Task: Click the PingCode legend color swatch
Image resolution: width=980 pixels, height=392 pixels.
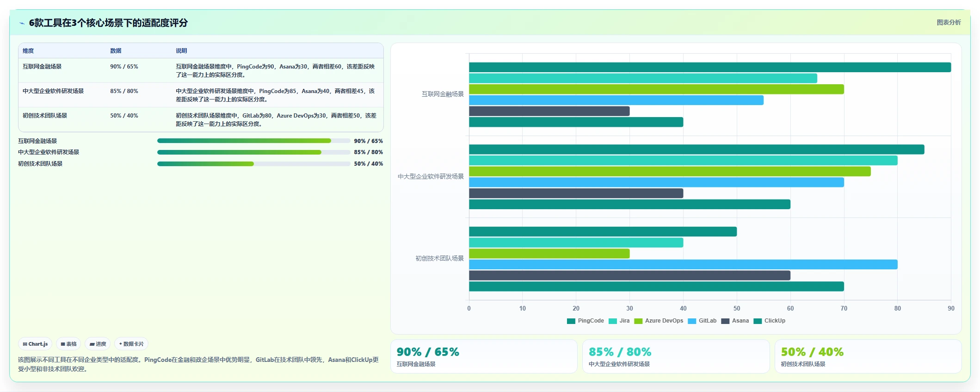Action: click(571, 321)
